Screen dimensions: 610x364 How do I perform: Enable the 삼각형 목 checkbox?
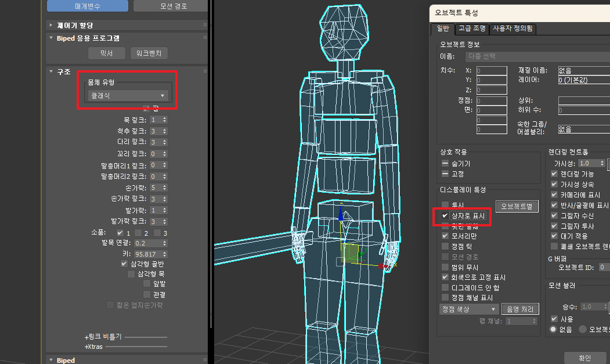point(131,273)
